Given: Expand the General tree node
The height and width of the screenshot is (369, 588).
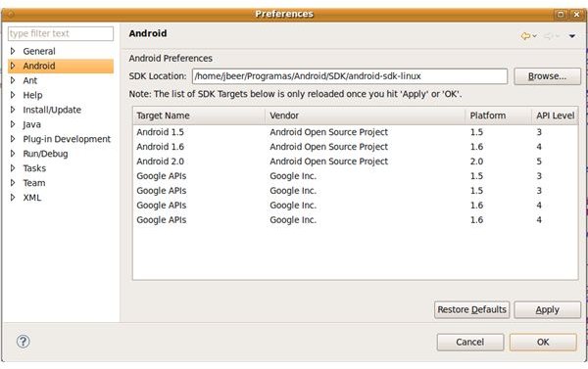Looking at the screenshot, I should tap(13, 51).
